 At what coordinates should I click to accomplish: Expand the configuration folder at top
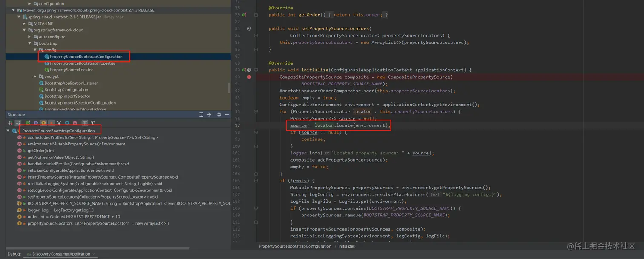click(30, 3)
